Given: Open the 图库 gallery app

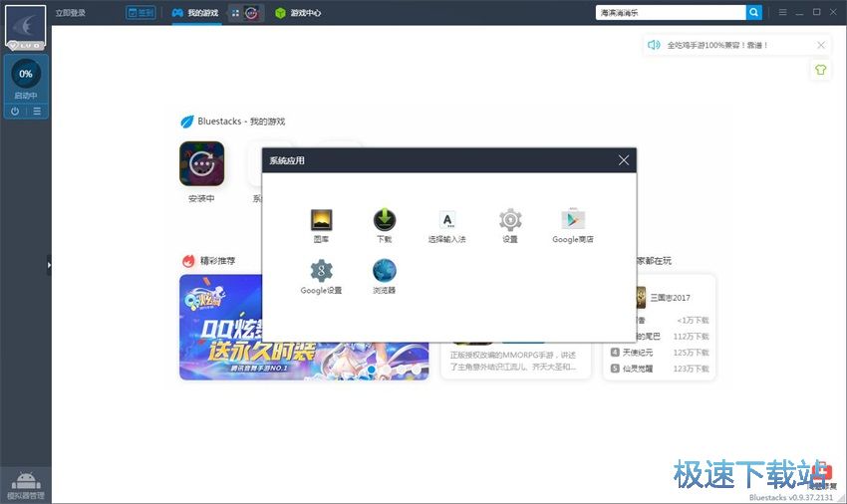Looking at the screenshot, I should [322, 225].
